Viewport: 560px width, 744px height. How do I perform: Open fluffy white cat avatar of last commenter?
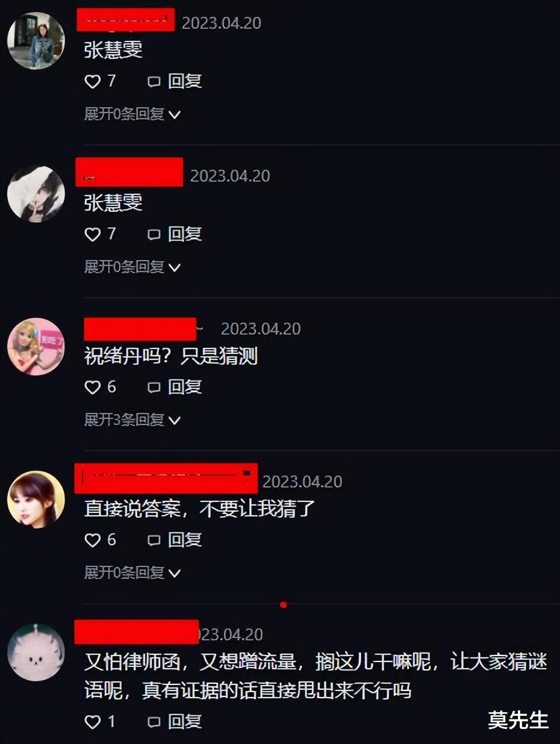point(36,653)
